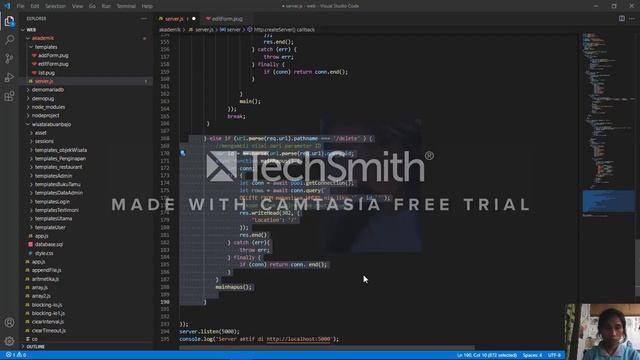Open appendFile.js file

(x=47, y=270)
